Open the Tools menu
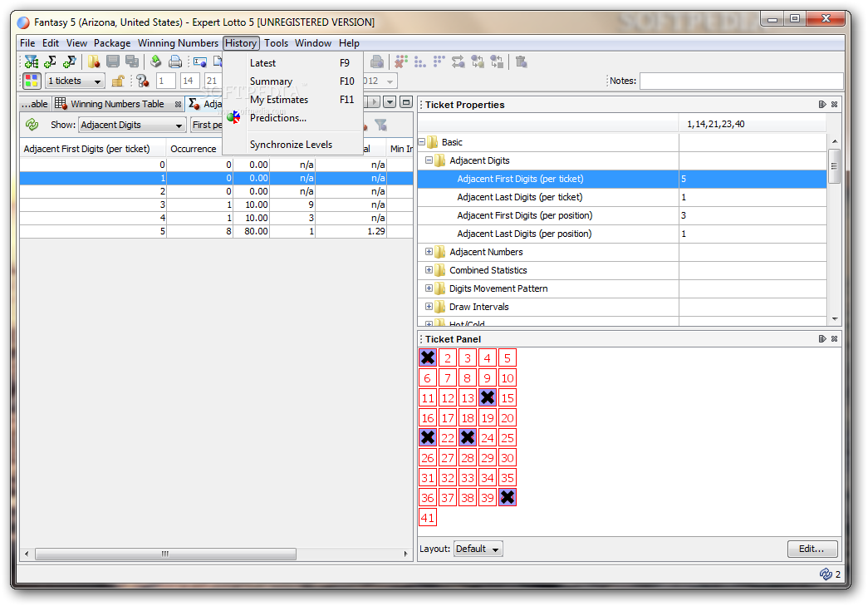Image resolution: width=868 pixels, height=606 pixels. tap(276, 42)
